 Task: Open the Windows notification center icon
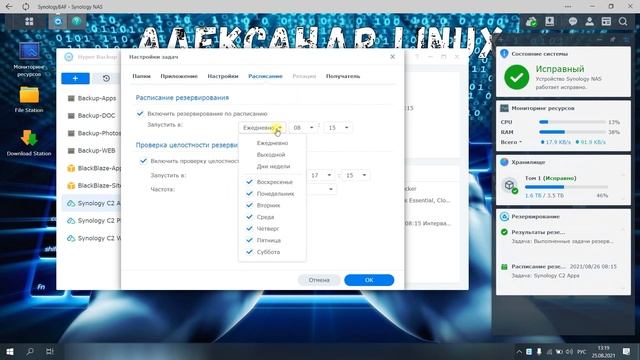(627, 351)
